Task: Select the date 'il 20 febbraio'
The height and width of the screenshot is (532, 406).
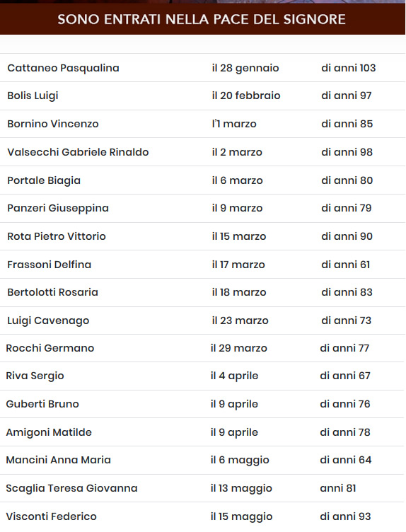Action: coord(246,96)
